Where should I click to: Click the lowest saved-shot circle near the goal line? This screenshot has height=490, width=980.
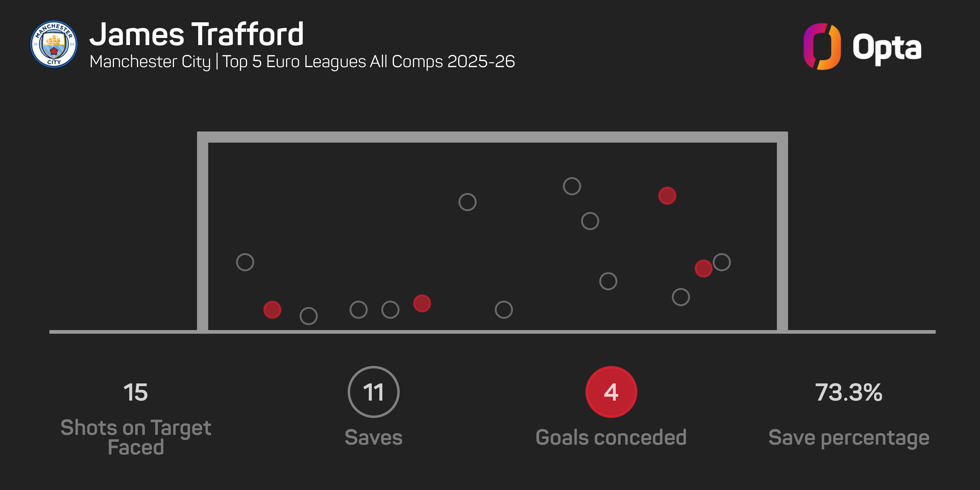click(308, 316)
